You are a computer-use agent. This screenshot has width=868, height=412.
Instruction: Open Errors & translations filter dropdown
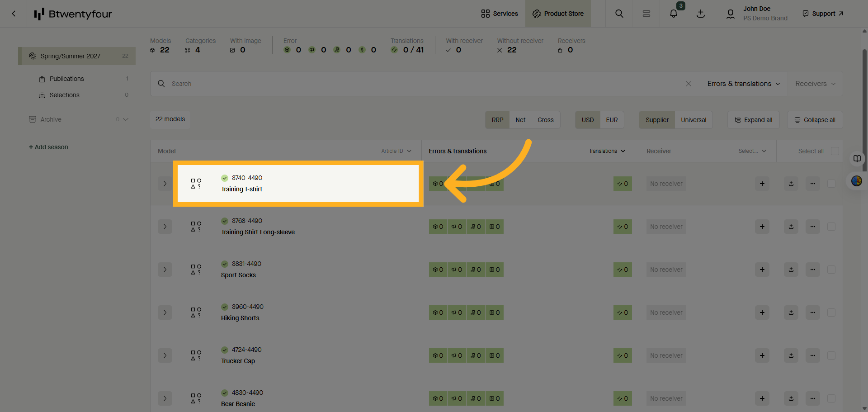click(743, 84)
